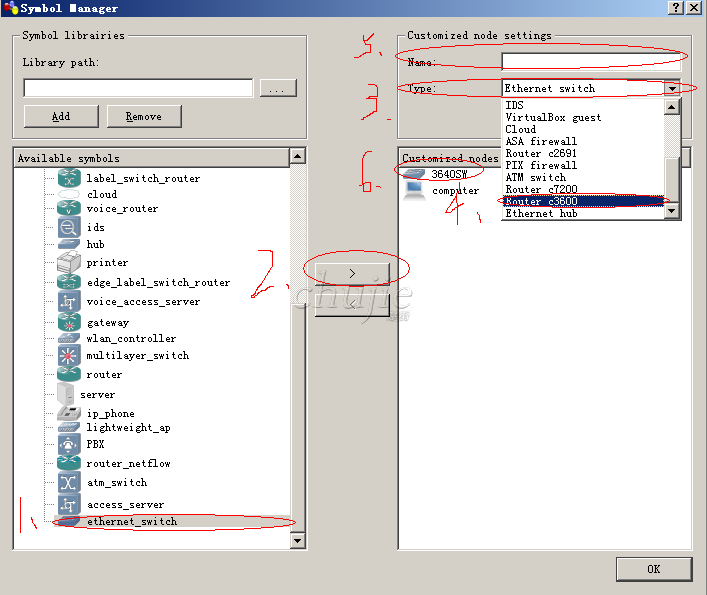Select the PBX symbol icon
This screenshot has width=707, height=595.
coord(69,444)
